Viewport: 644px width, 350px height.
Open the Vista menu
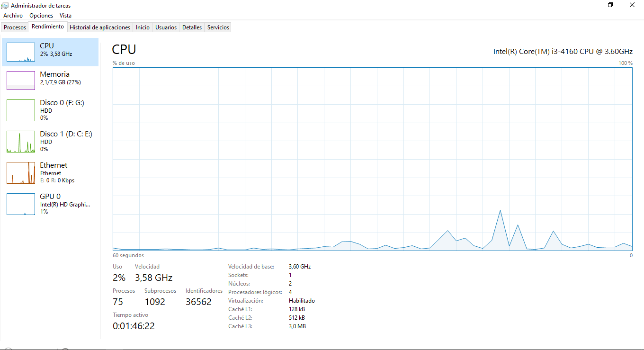pos(66,16)
